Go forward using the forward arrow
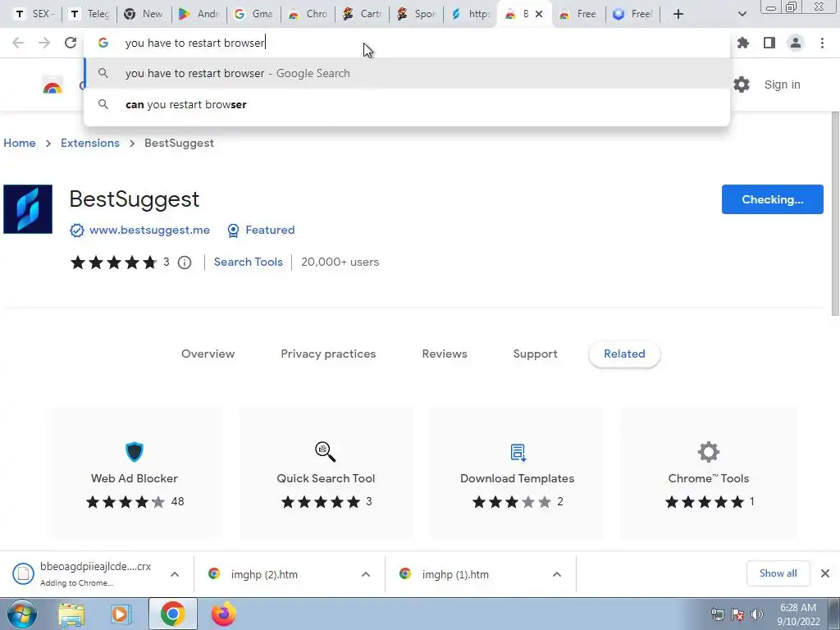Viewport: 840px width, 630px height. (44, 43)
